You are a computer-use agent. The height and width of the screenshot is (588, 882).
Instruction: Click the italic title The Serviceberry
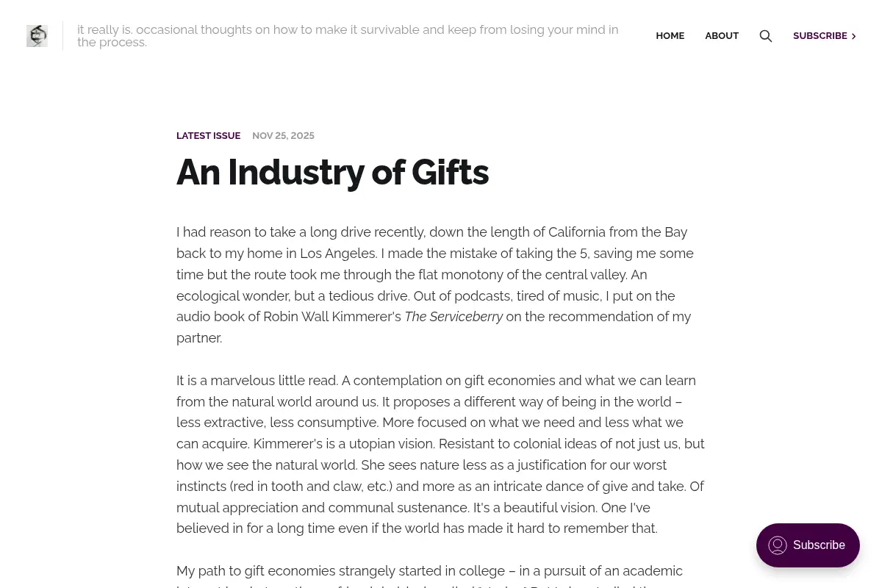tap(453, 317)
